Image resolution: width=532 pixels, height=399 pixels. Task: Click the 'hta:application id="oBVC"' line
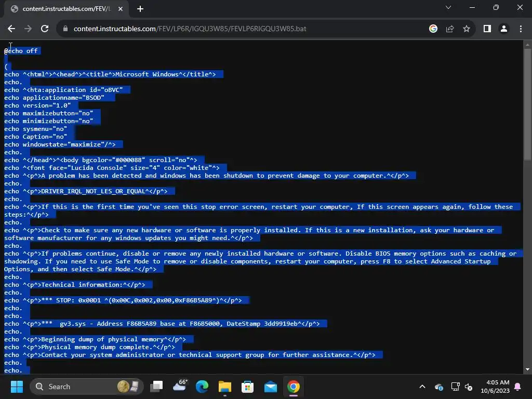[x=63, y=90]
